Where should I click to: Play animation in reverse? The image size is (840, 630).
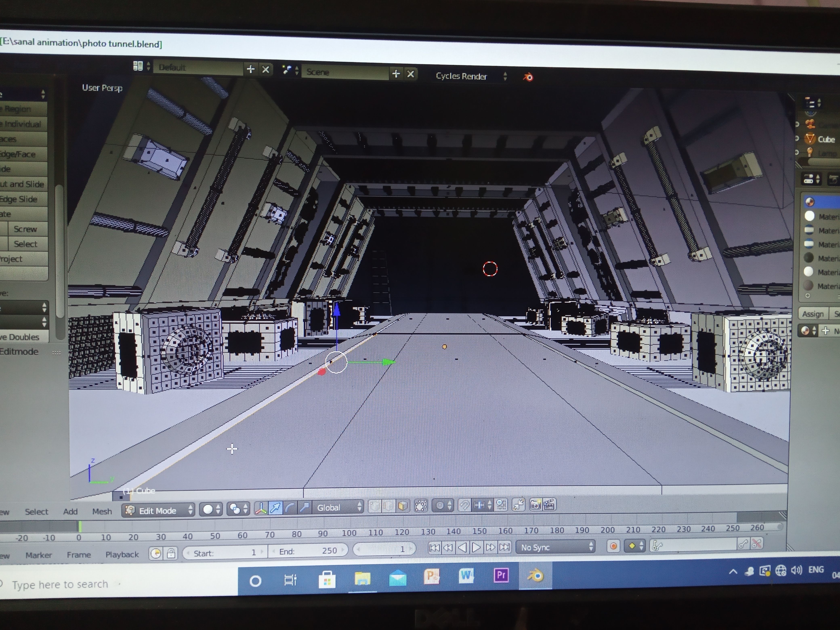click(x=462, y=547)
